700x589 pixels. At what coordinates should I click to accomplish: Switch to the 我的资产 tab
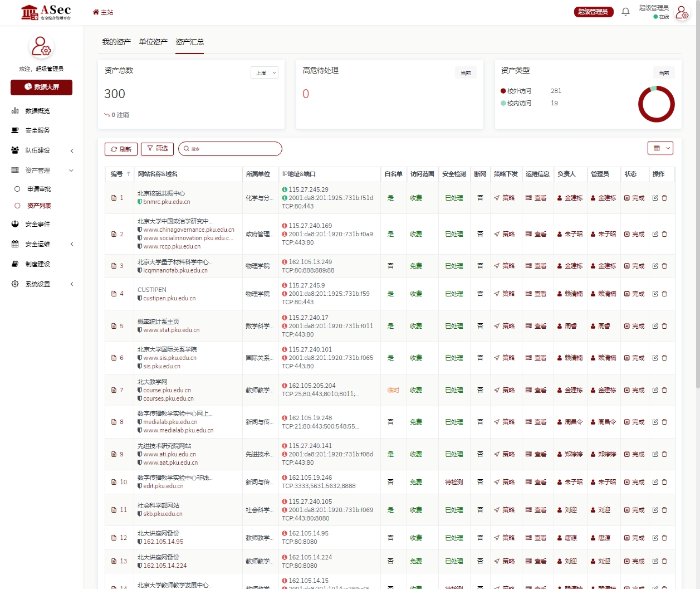(116, 42)
